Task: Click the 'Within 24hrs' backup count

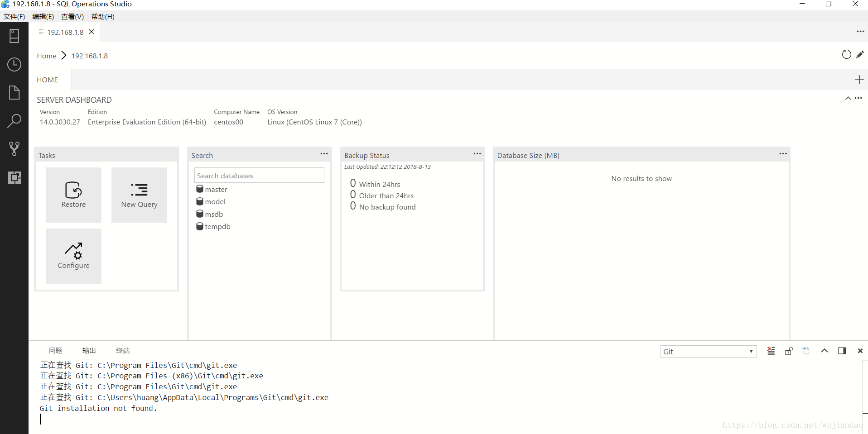Action: pyautogui.click(x=375, y=184)
